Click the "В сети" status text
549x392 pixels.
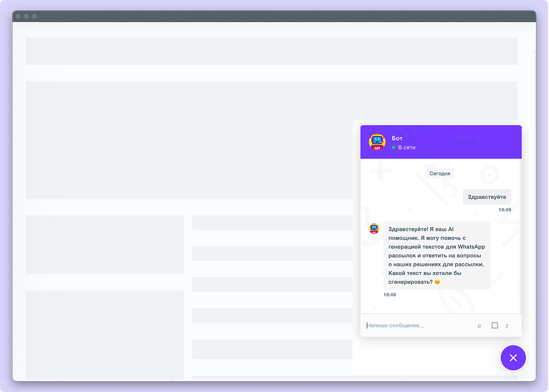[406, 147]
